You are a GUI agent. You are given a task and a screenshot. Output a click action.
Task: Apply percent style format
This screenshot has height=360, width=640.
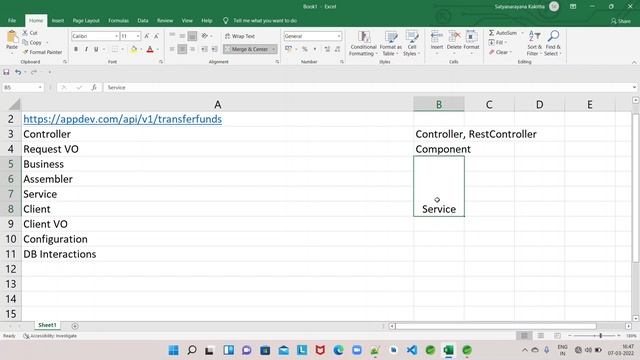pos(305,49)
